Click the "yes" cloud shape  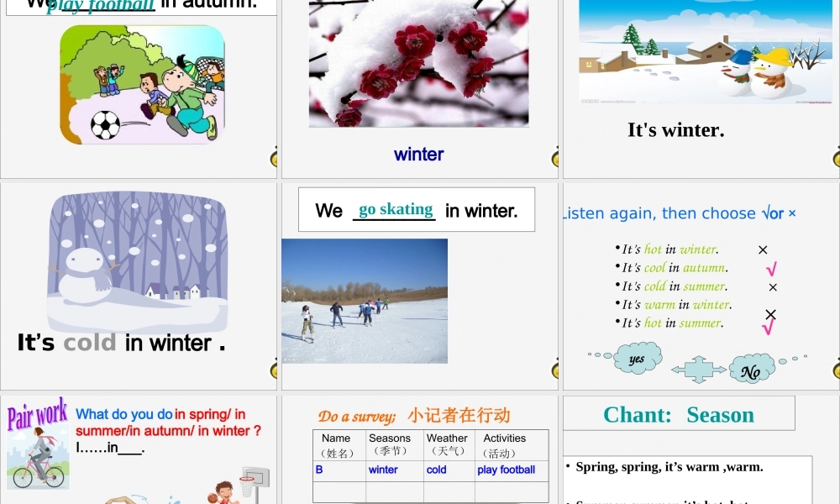coord(637,359)
